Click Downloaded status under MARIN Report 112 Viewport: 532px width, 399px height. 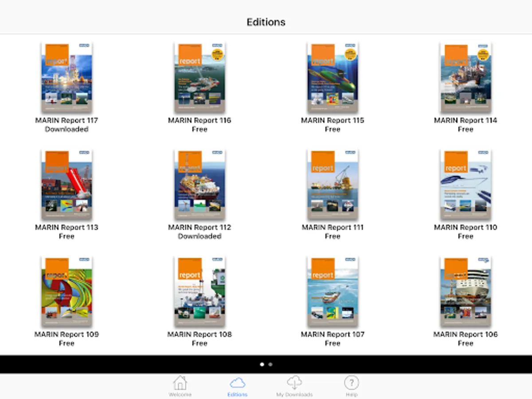click(x=199, y=236)
